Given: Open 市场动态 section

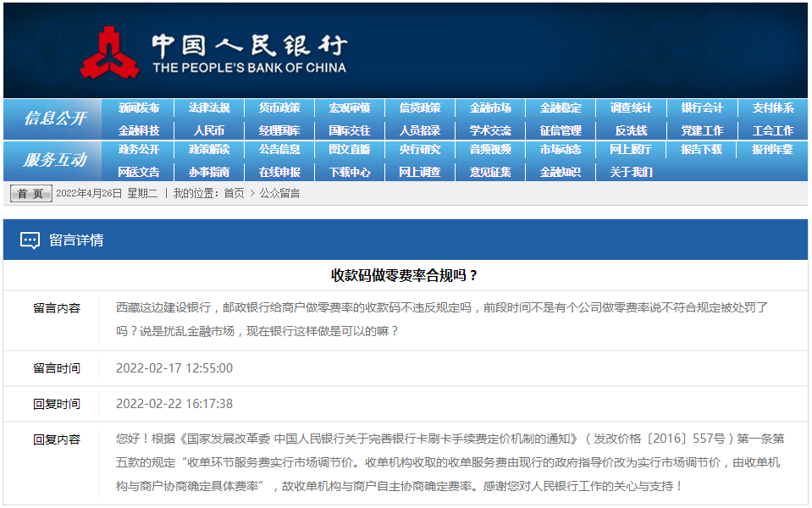Looking at the screenshot, I should click(561, 149).
